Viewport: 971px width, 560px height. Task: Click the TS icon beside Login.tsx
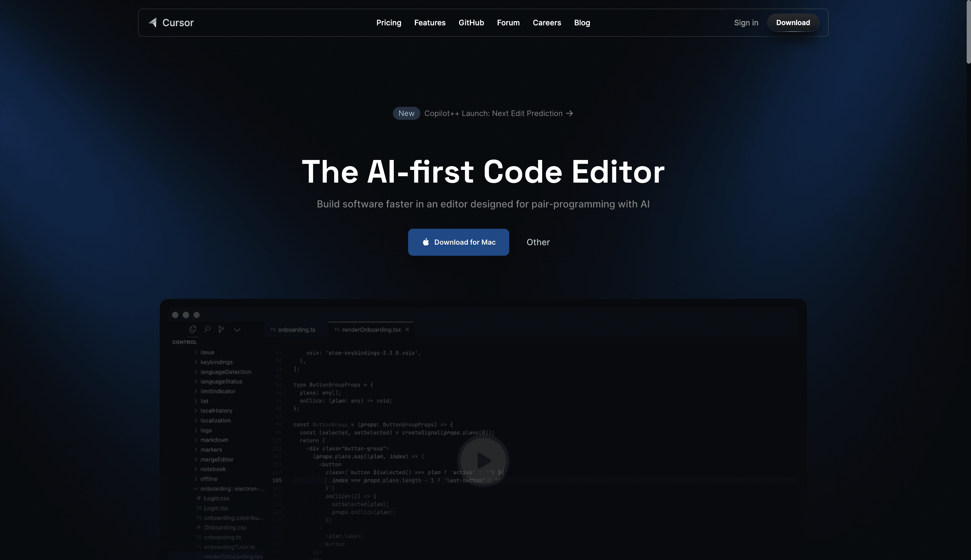tap(199, 508)
